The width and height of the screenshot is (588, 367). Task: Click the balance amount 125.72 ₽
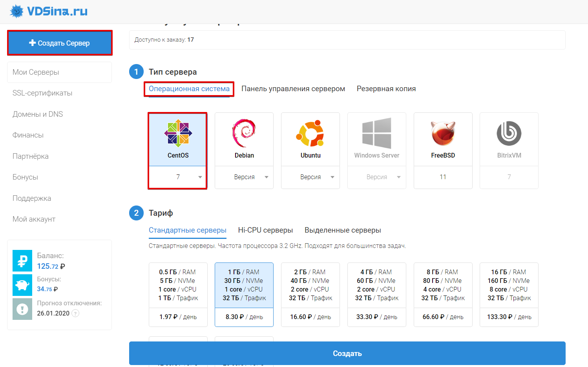tap(51, 266)
